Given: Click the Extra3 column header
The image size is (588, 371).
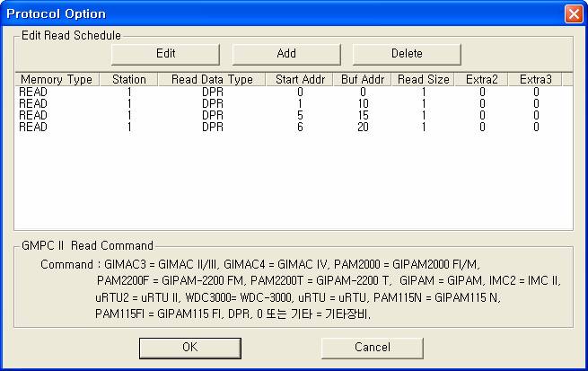Looking at the screenshot, I should click(x=536, y=80).
